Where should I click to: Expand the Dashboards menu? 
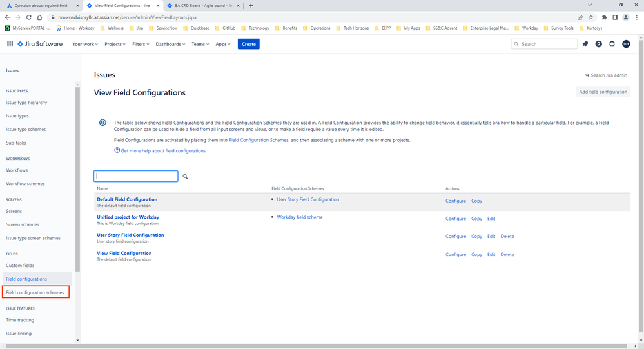(x=170, y=44)
